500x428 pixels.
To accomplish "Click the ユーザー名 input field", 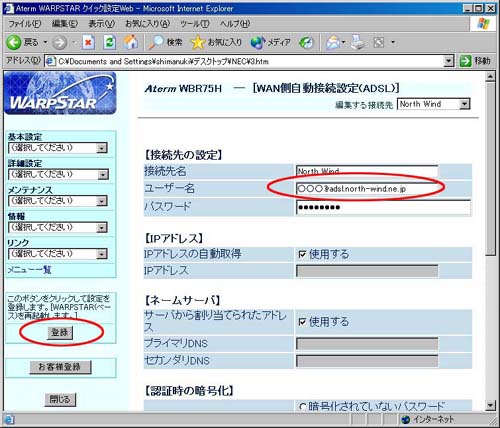I will [367, 189].
